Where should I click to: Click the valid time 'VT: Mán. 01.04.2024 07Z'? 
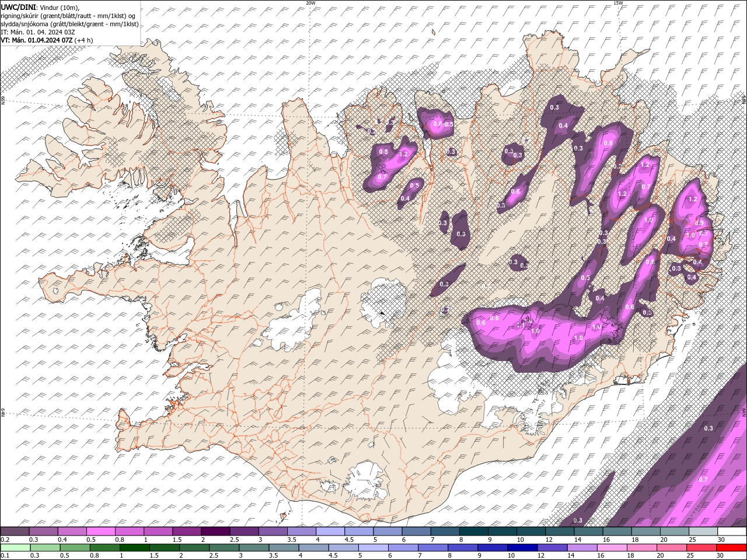tap(36, 40)
